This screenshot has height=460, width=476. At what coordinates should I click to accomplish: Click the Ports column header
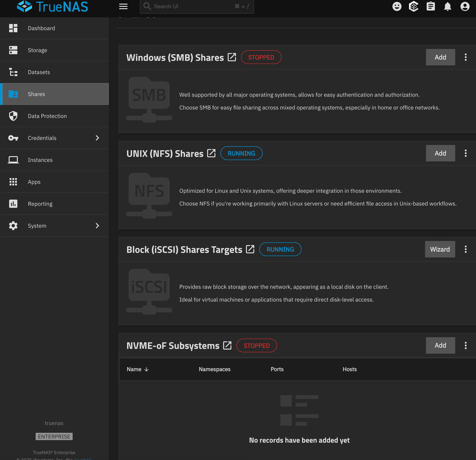pyautogui.click(x=277, y=369)
